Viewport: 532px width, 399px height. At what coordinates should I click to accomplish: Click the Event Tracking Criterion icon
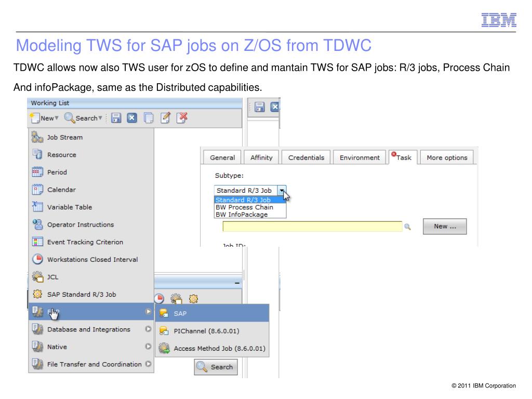pos(37,242)
